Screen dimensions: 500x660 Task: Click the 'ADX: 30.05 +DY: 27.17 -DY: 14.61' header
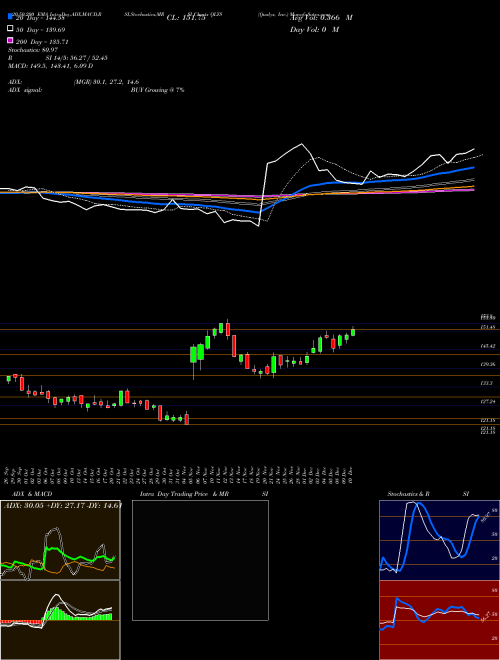62,505
